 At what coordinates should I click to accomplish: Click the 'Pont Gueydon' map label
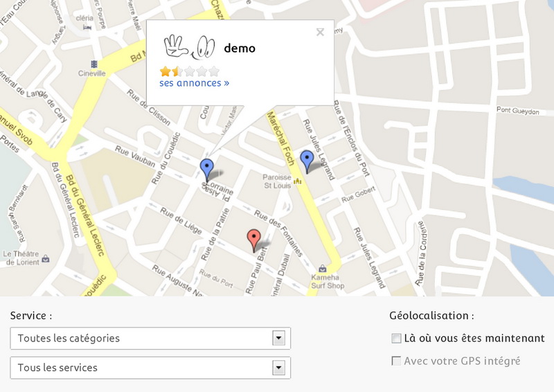click(x=518, y=111)
